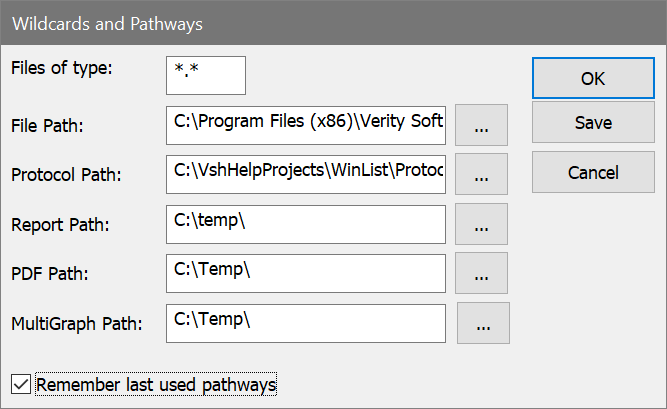This screenshot has height=409, width=667.
Task: Open browse dialog for Protocol Path
Action: pyautogui.click(x=481, y=175)
